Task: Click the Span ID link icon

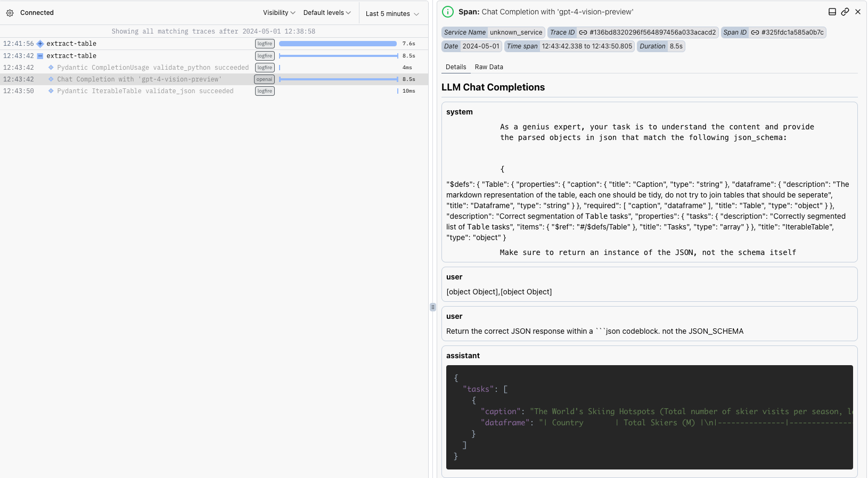Action: click(x=755, y=32)
